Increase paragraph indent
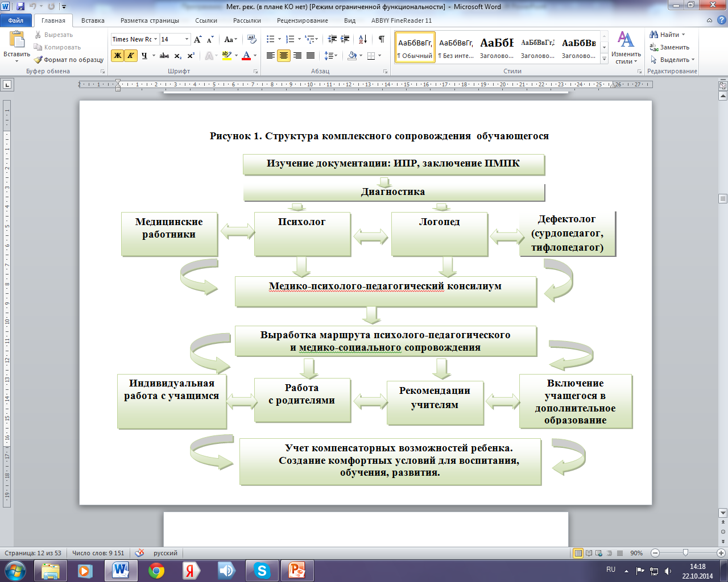 [345, 39]
